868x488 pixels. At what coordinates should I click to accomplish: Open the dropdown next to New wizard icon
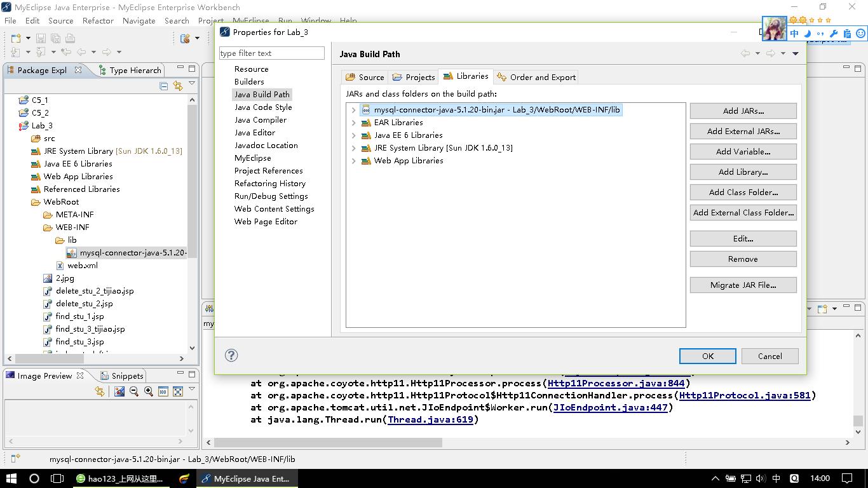point(28,38)
